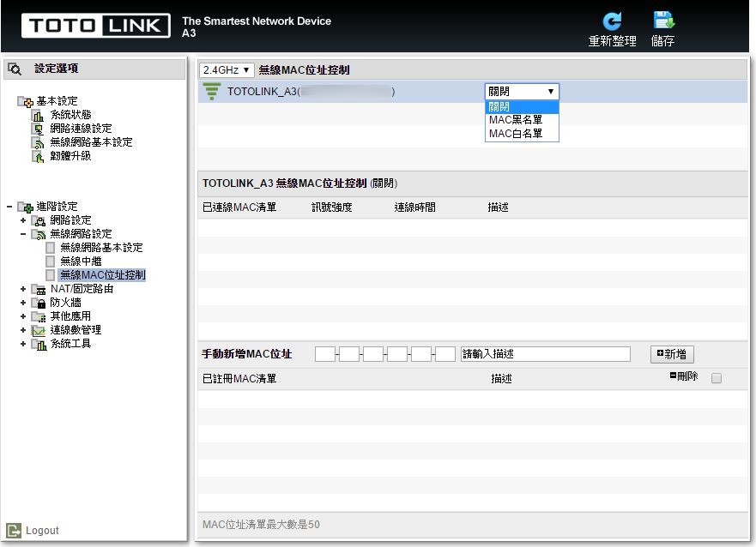Click the 新增 button

pos(672,354)
